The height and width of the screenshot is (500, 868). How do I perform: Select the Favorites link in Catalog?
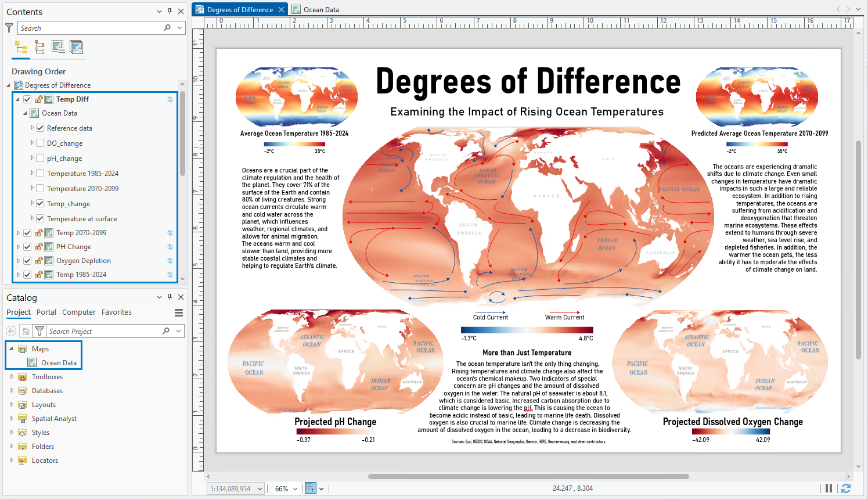pyautogui.click(x=117, y=312)
